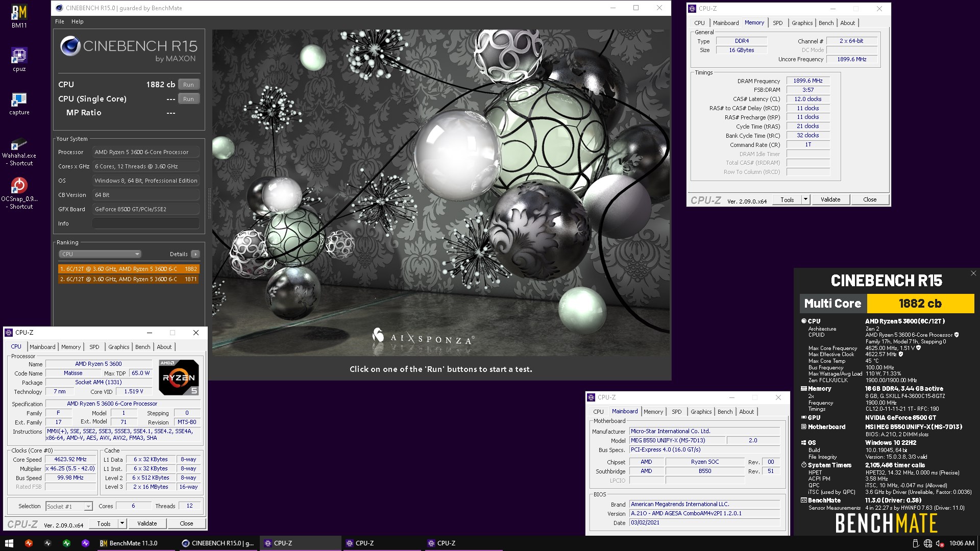Click the 1882 cb yellow score banner

[x=920, y=304]
